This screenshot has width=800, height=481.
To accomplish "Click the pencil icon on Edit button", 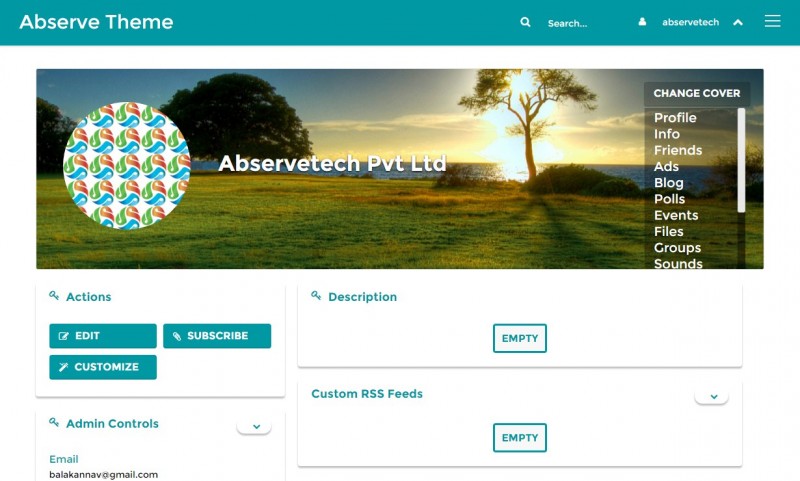I will 64,336.
